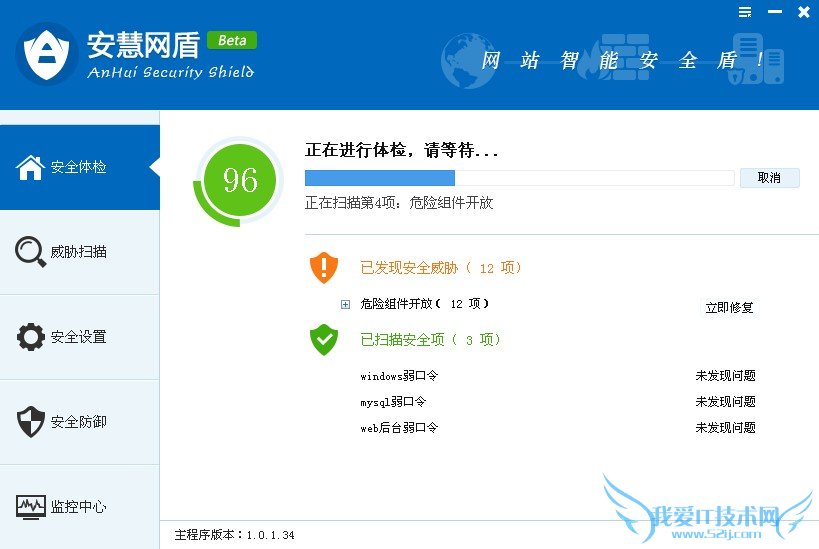Click the 安慧网盾 title text
The height and width of the screenshot is (549, 819).
(x=143, y=45)
